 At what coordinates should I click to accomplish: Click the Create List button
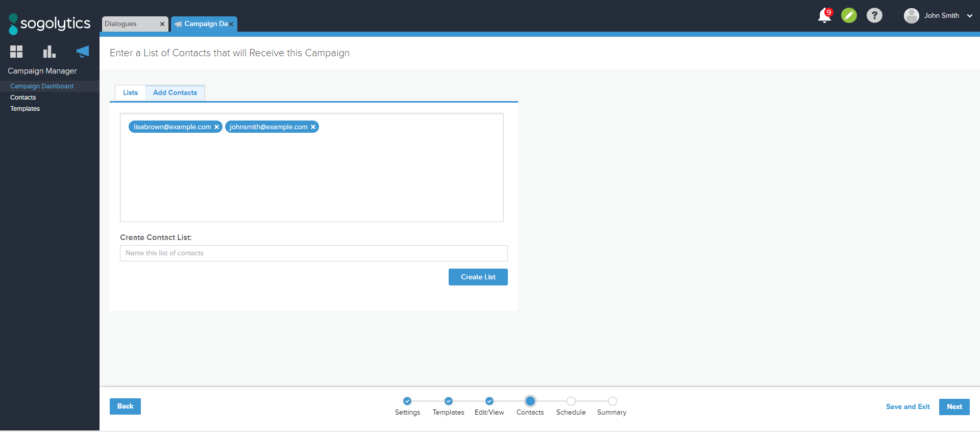(478, 277)
